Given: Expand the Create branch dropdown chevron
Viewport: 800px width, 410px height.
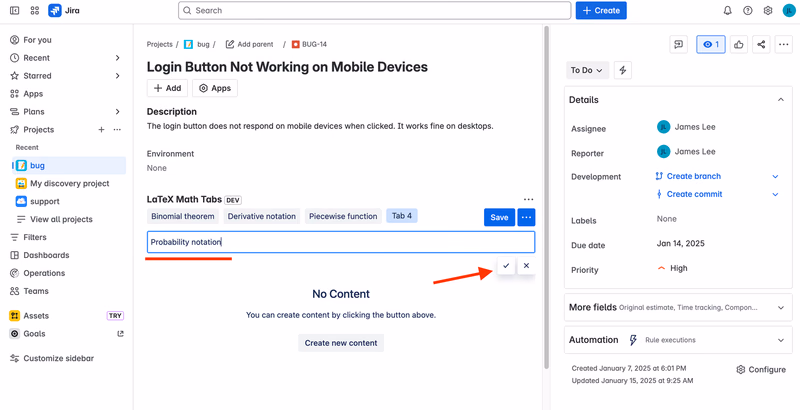Looking at the screenshot, I should click(x=776, y=176).
